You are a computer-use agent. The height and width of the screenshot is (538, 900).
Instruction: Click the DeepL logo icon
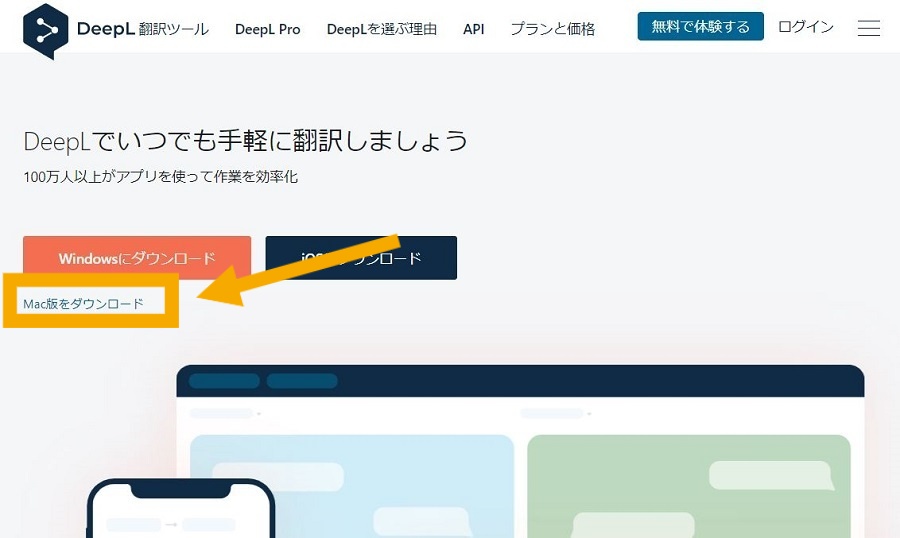(45, 31)
